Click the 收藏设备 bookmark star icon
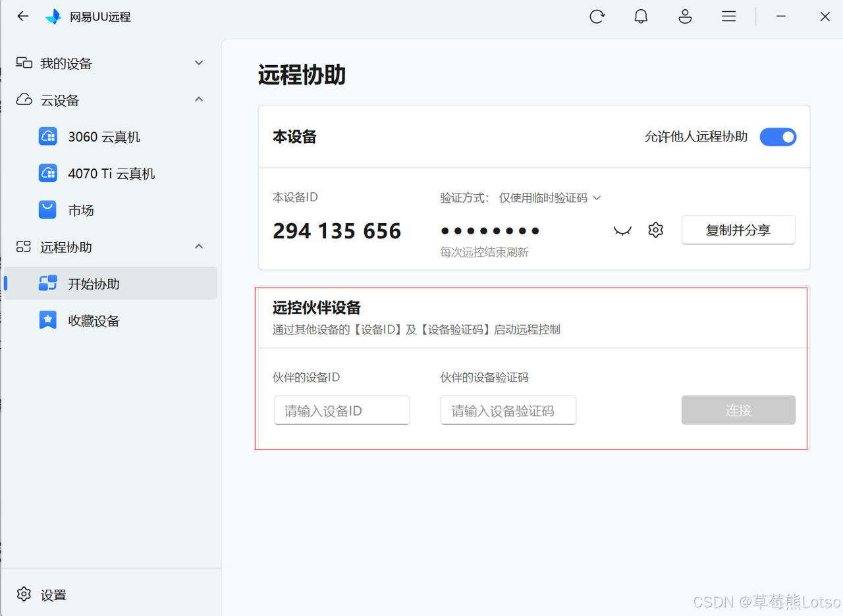Image resolution: width=843 pixels, height=616 pixels. point(48,321)
